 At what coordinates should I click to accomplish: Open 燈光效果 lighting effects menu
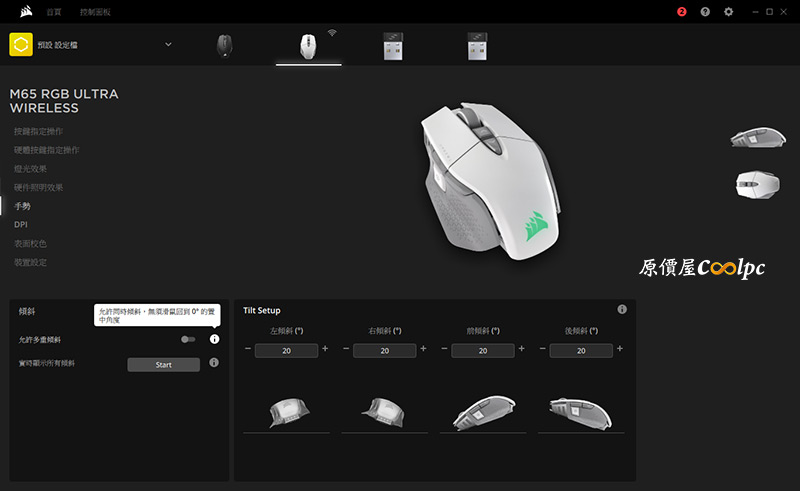(x=30, y=169)
